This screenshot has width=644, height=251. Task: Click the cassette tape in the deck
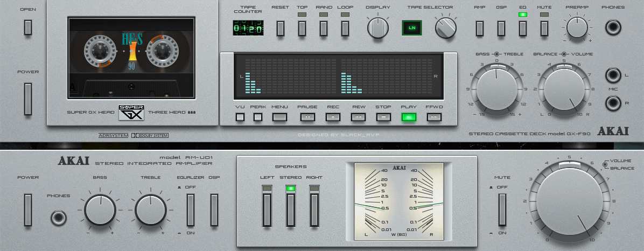(x=131, y=58)
